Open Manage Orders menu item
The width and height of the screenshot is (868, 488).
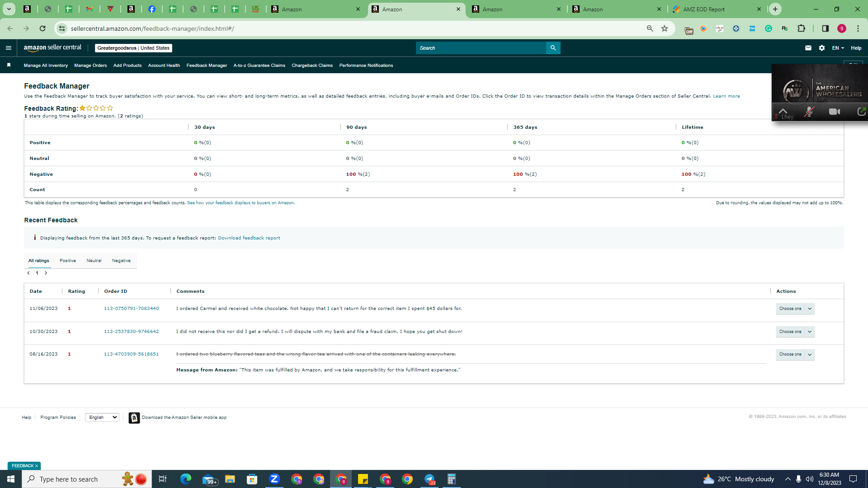click(90, 66)
